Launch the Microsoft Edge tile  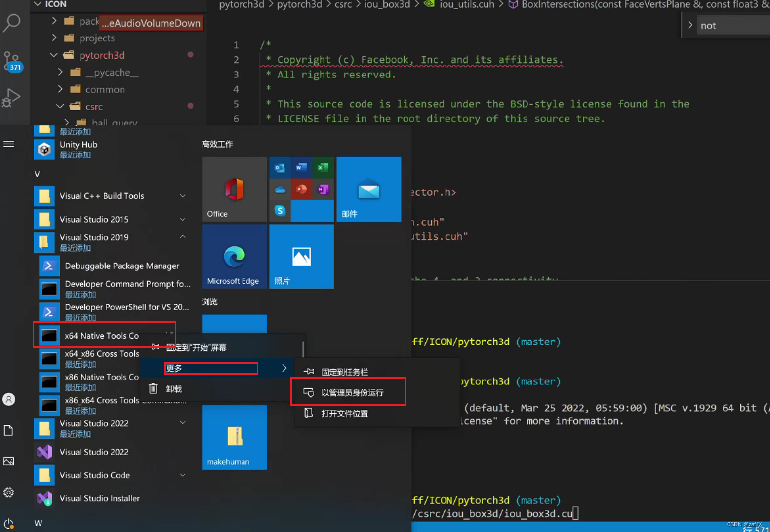(234, 256)
